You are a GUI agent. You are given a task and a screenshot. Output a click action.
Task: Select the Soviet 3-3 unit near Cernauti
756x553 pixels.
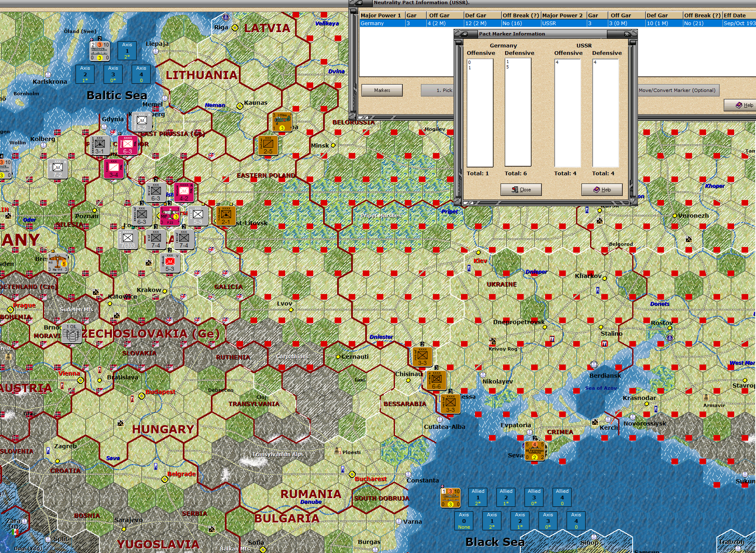click(x=422, y=357)
